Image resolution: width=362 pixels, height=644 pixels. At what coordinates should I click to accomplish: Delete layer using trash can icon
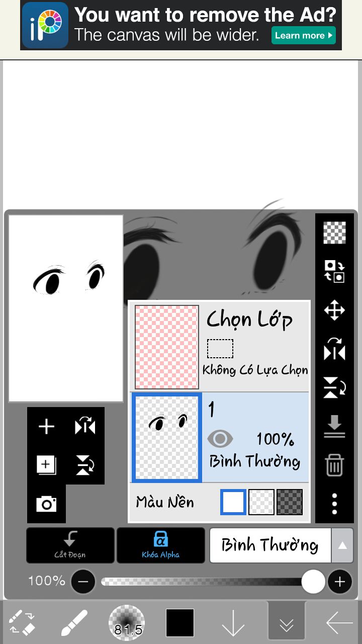coord(334,465)
